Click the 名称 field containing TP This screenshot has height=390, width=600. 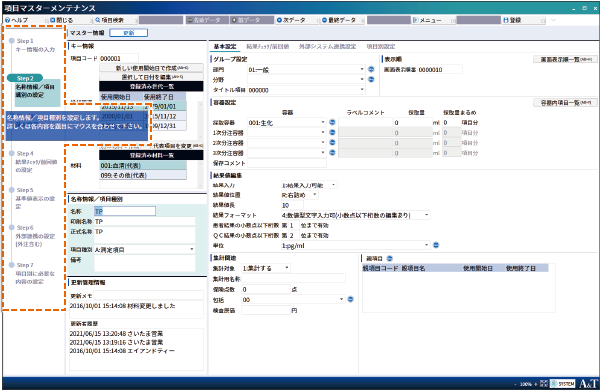(x=125, y=211)
